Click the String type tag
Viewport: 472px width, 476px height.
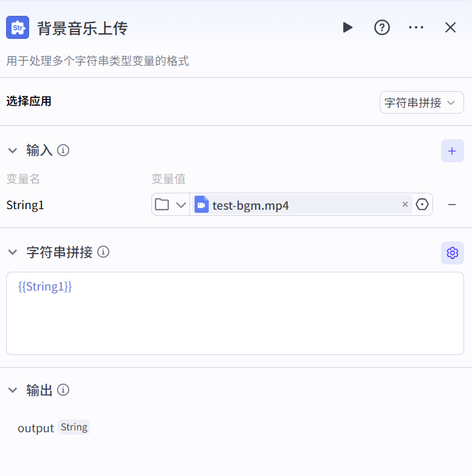pyautogui.click(x=74, y=427)
